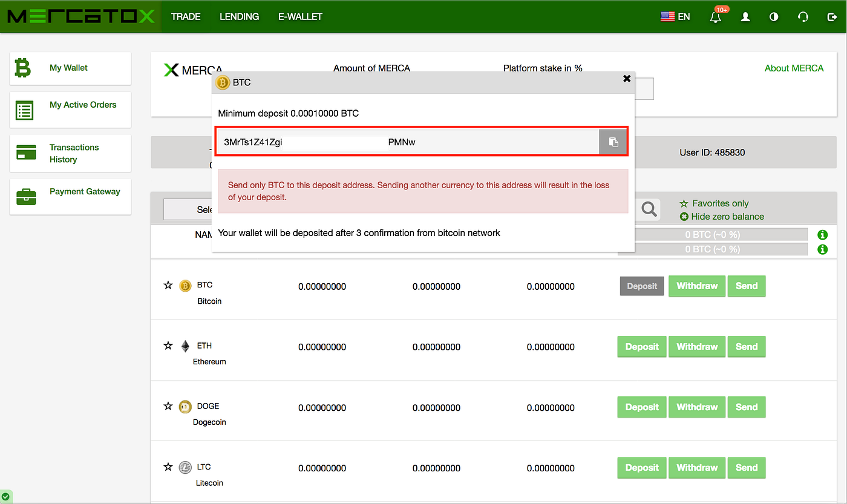Favorite DOGE with its star
847x504 pixels.
click(168, 406)
